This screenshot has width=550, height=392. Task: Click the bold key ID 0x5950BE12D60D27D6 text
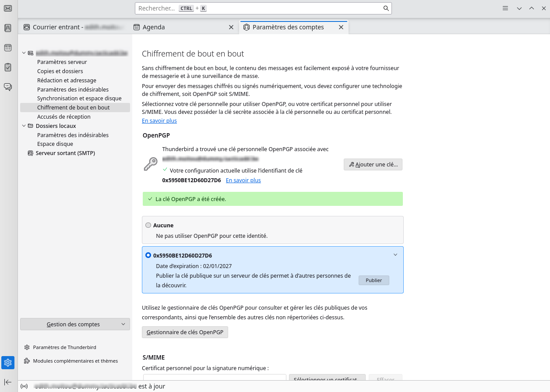tap(191, 180)
